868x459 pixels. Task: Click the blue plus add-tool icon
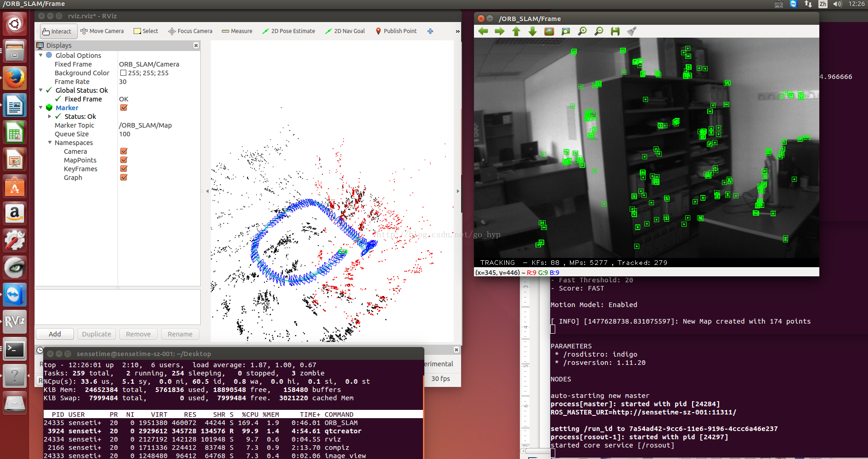point(430,31)
